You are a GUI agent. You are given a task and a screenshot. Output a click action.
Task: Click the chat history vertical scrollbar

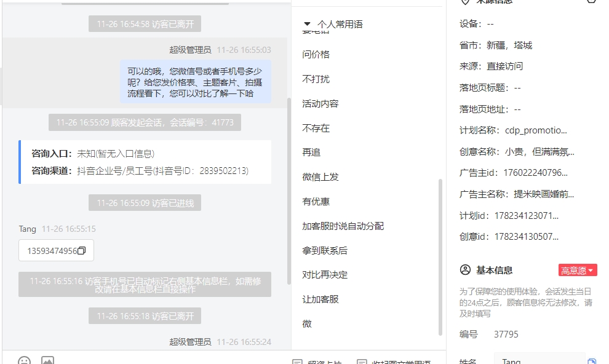[x=289, y=191]
